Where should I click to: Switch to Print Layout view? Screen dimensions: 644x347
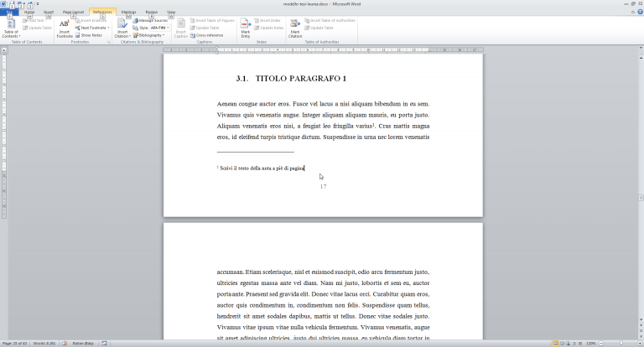pyautogui.click(x=555, y=344)
